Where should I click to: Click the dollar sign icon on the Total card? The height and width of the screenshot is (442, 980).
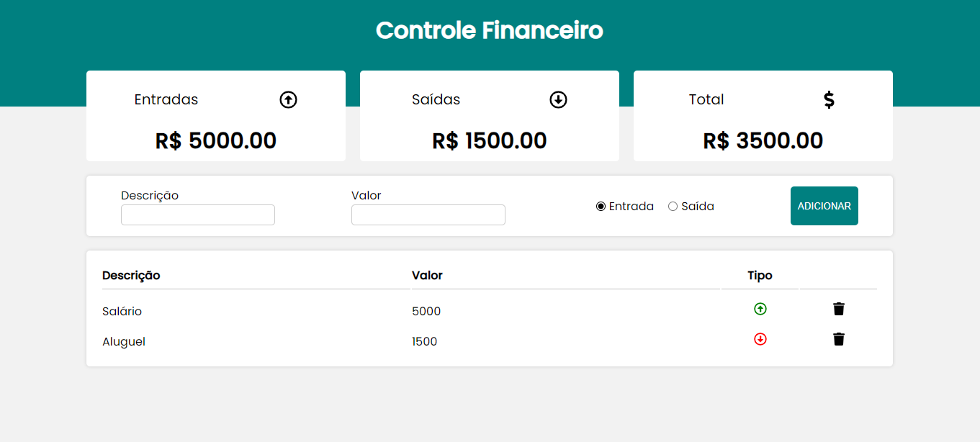(830, 99)
